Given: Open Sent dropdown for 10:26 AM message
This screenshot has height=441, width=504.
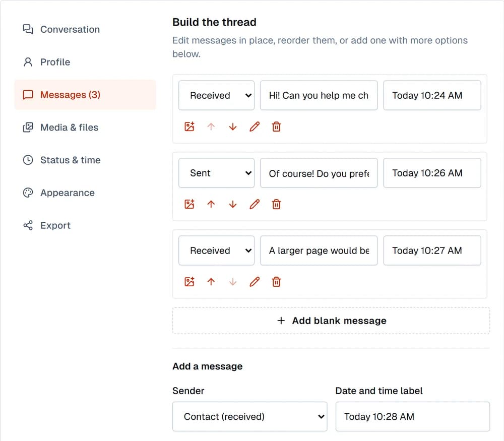Looking at the screenshot, I should coord(216,173).
